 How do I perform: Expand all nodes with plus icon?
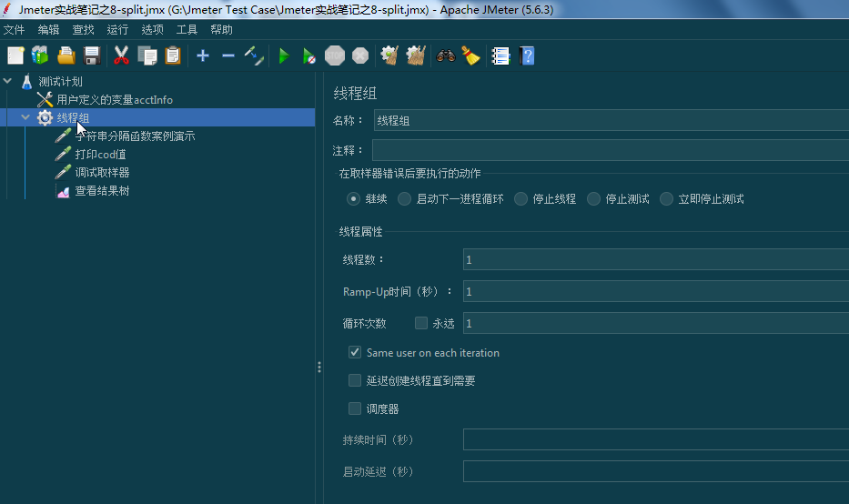tap(203, 55)
